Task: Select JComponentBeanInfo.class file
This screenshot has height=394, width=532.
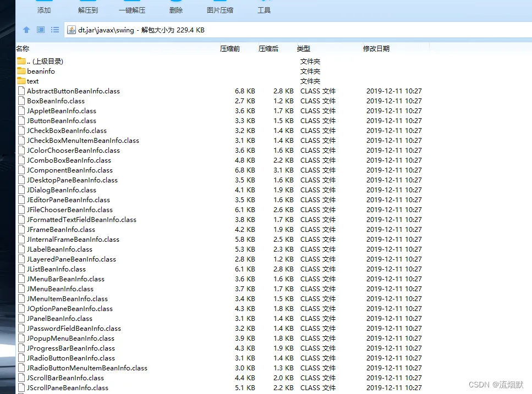Action: coord(223,170)
